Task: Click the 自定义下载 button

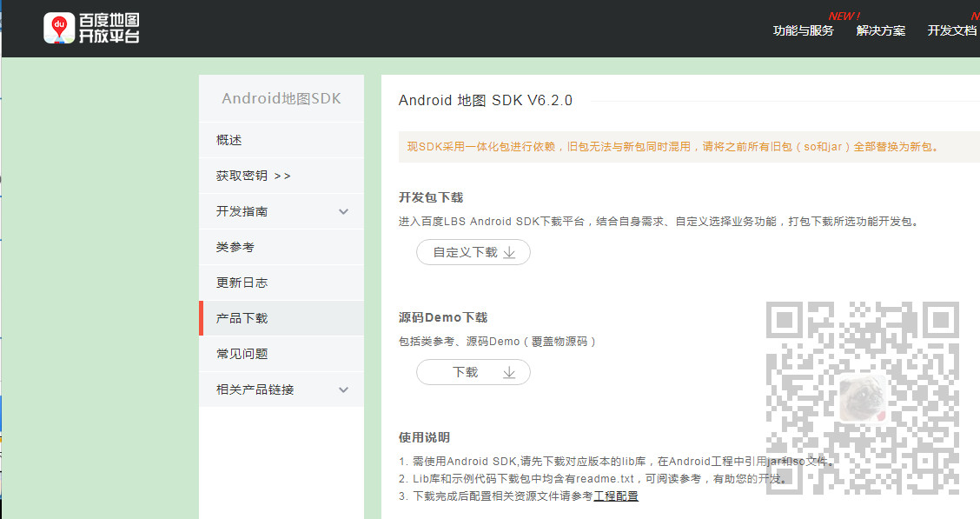Action: [473, 252]
